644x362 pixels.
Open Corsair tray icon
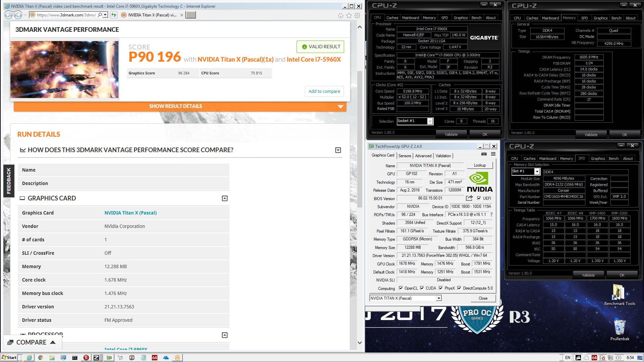click(578, 358)
